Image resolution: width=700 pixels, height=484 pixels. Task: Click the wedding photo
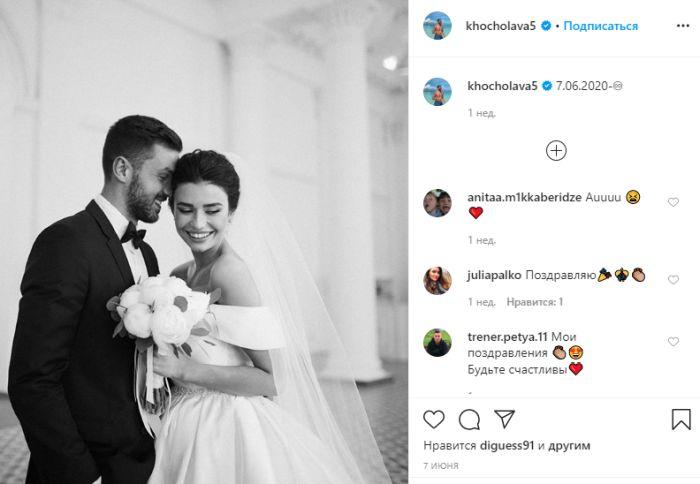pyautogui.click(x=204, y=242)
